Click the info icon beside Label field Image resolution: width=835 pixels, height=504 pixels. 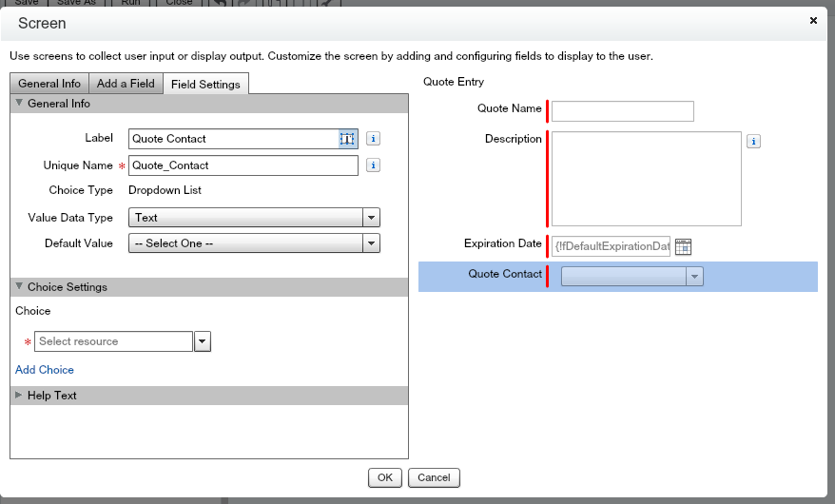tap(374, 139)
